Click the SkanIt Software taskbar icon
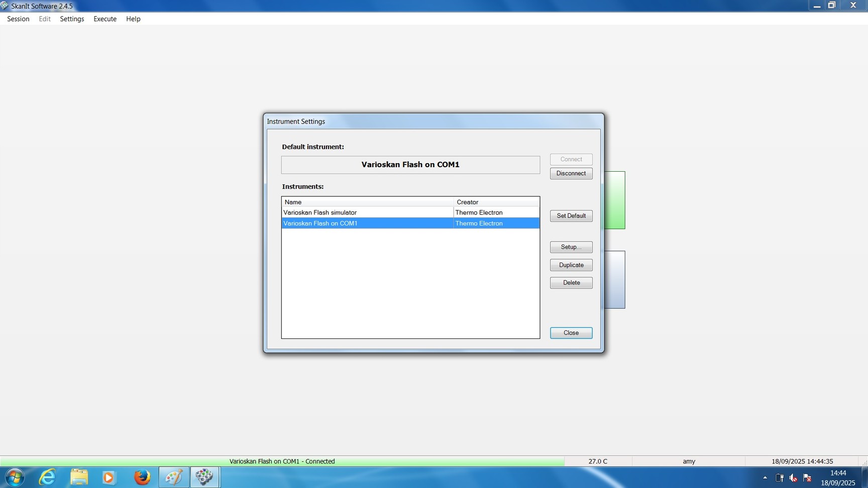Image resolution: width=868 pixels, height=488 pixels. pyautogui.click(x=204, y=477)
